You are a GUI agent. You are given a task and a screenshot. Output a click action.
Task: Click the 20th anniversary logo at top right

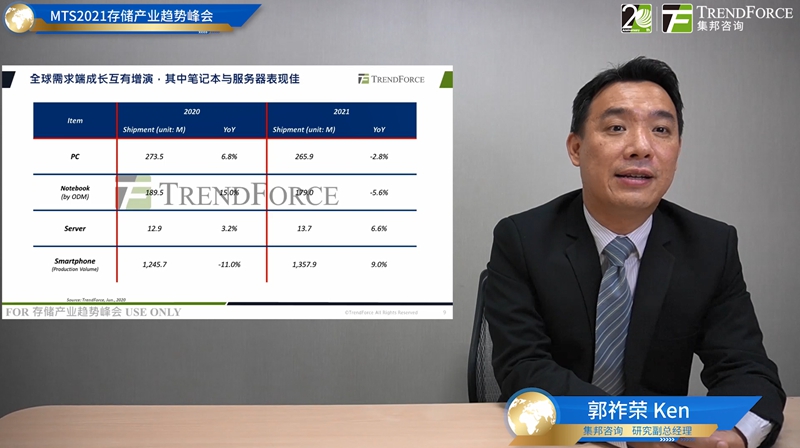point(638,18)
